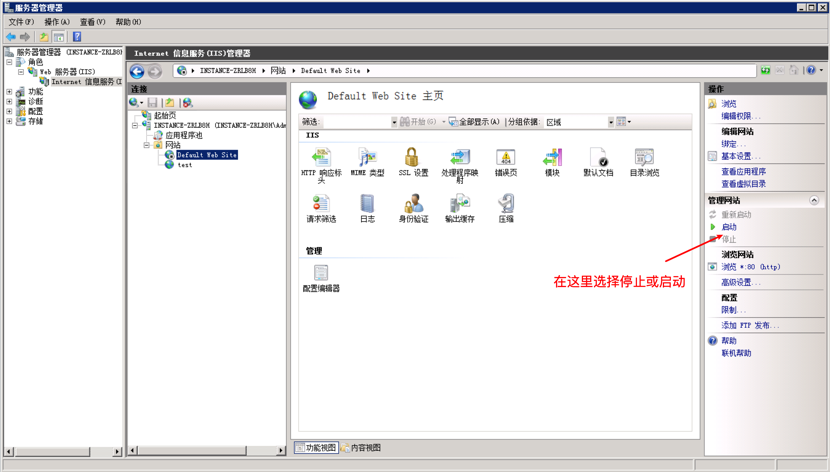Click the blue back arrow in IIS manager
Viewport: 830px width, 472px height.
coord(137,71)
